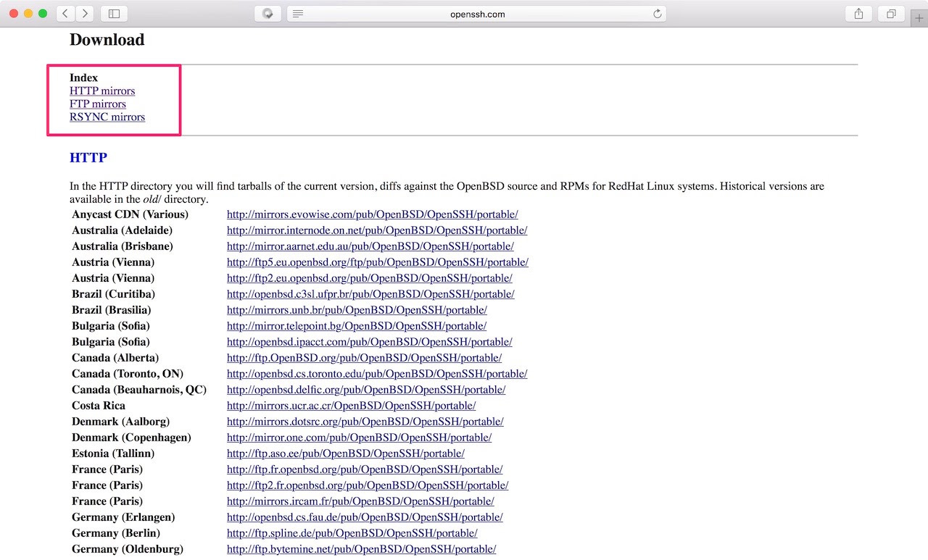The width and height of the screenshot is (928, 560).
Task: Click the Estonia (Tallinn) label
Action: (x=113, y=454)
